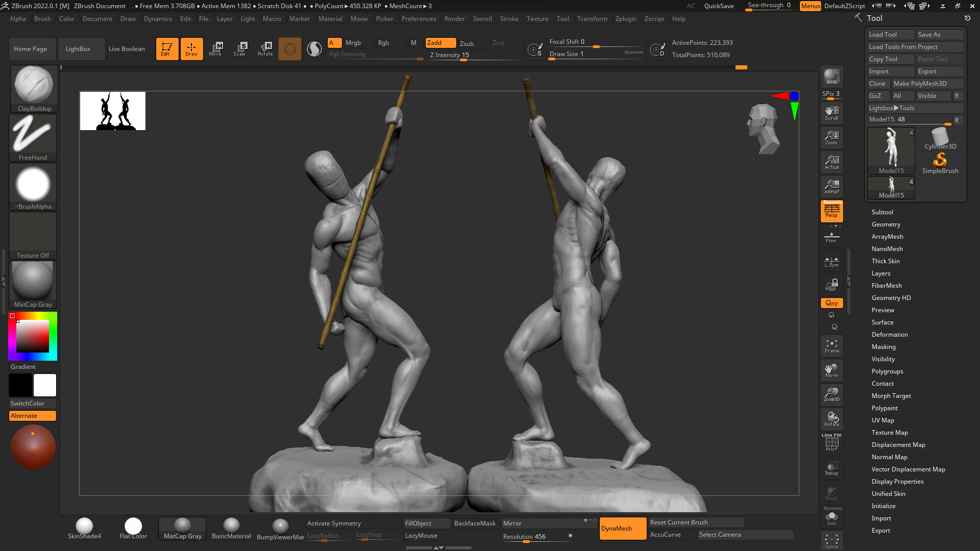
Task: Enable Transp transparency mode
Action: click(831, 468)
